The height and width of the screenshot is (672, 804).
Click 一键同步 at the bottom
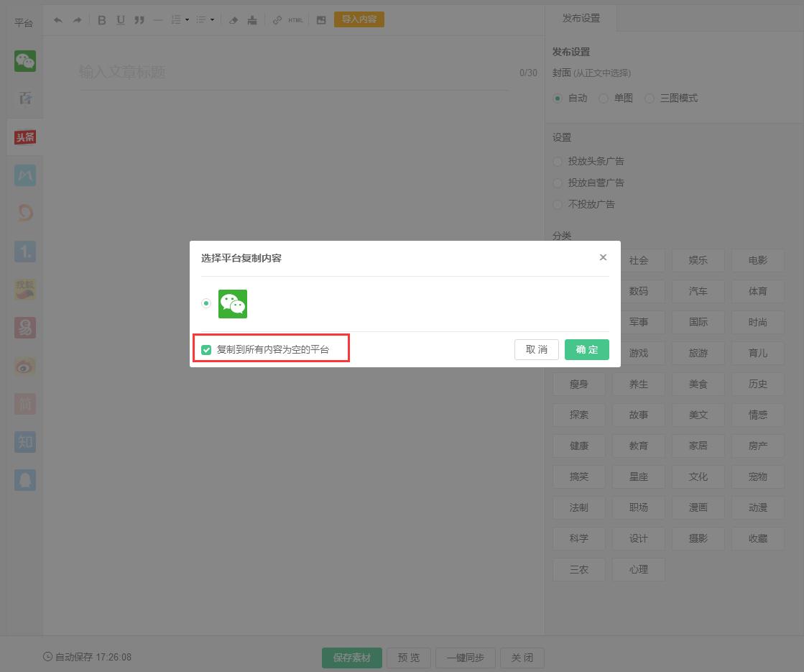pos(465,657)
